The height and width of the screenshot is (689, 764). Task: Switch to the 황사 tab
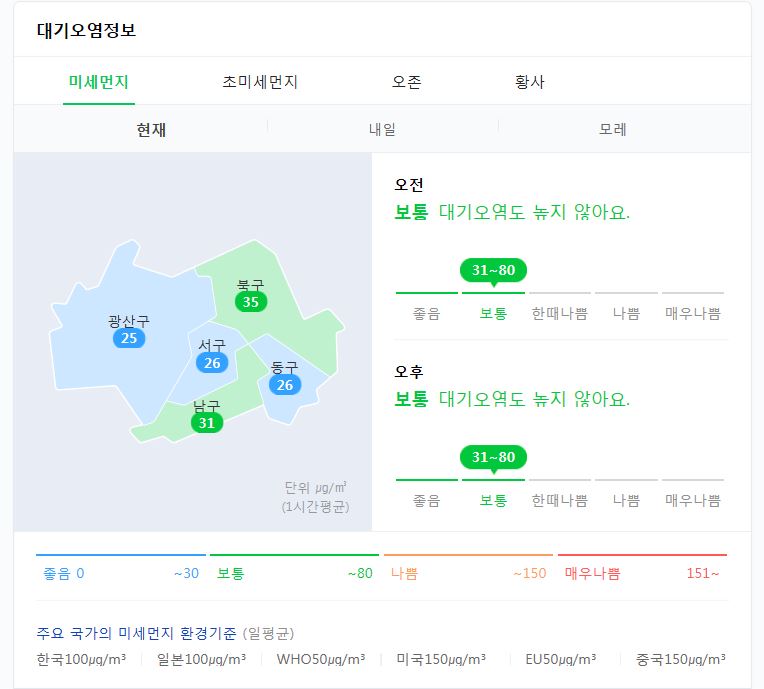coord(530,81)
